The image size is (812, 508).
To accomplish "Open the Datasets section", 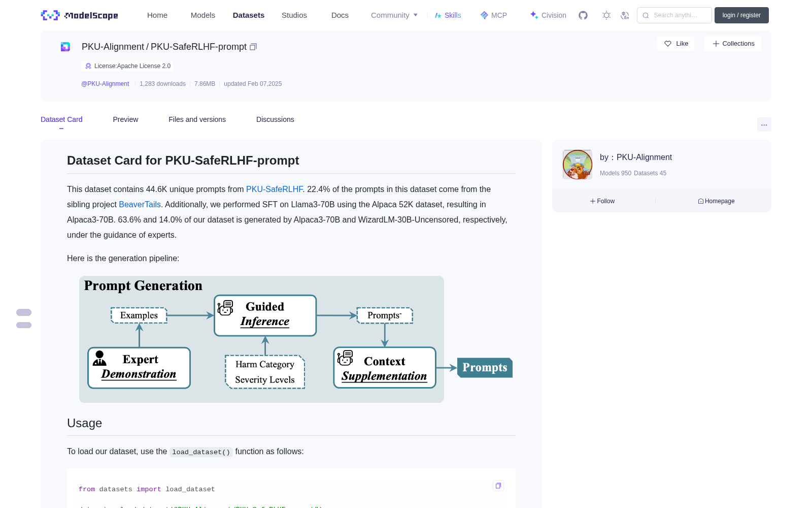I will point(249,15).
